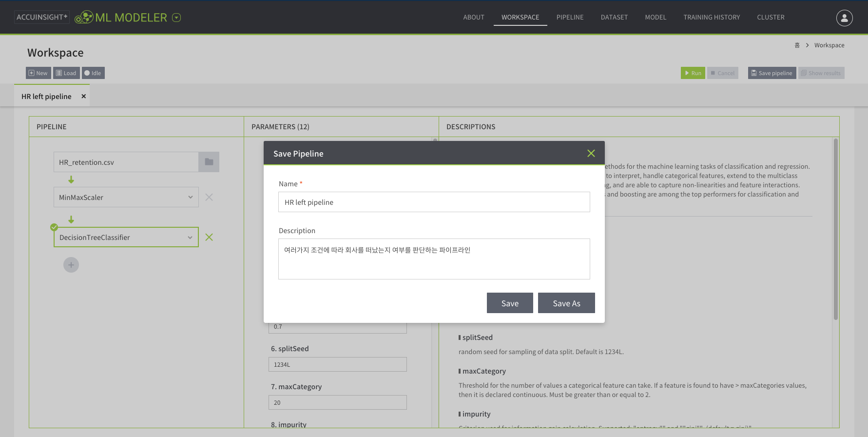Click the ML Modeler logo icon
The image size is (868, 437).
click(x=84, y=17)
